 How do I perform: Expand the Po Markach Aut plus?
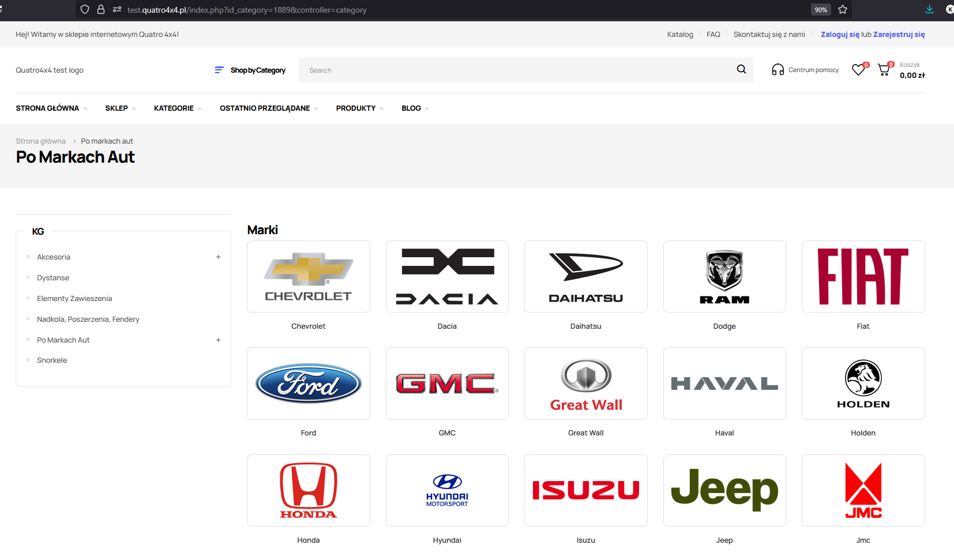point(218,340)
